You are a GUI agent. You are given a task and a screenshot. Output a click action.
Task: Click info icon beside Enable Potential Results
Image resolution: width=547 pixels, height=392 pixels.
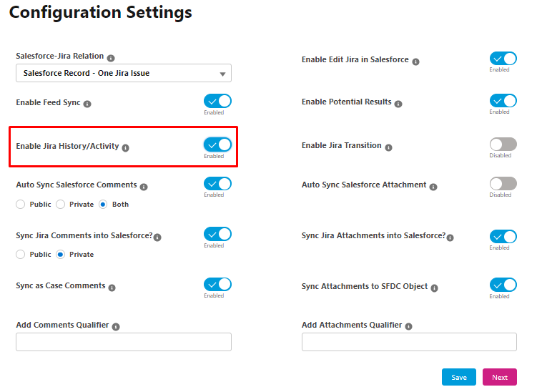[x=398, y=104]
